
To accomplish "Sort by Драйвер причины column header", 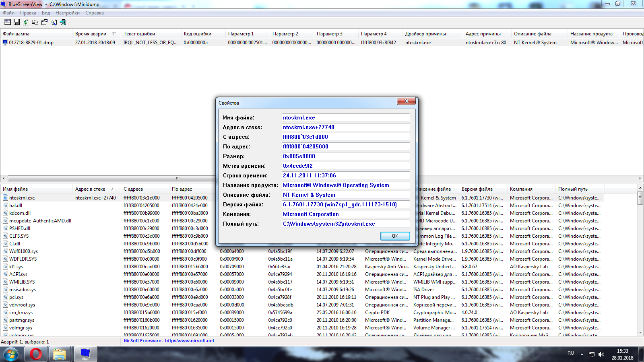I will pyautogui.click(x=433, y=34).
